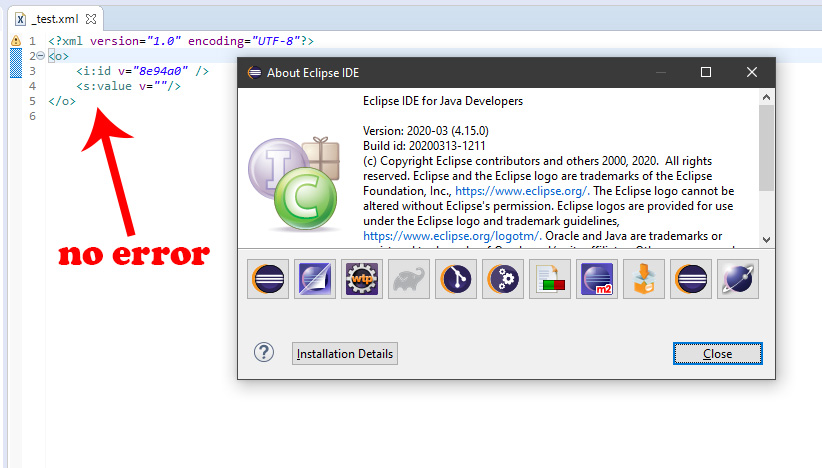Maximize the About Eclipse IDE dialog
Screen dimensions: 822x468
pyautogui.click(x=706, y=72)
